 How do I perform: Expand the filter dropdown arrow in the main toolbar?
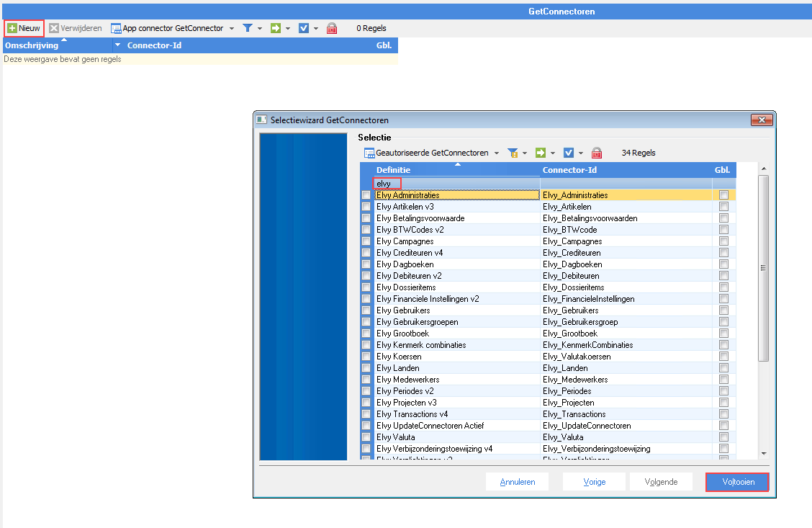[260, 29]
